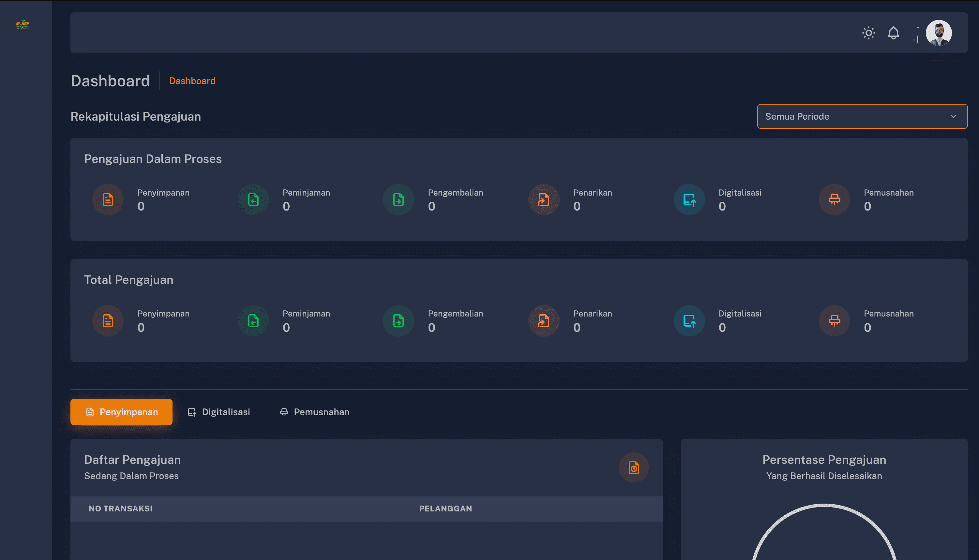Screen dimensions: 979x560
Task: Click Peminjaman icon in Pengajuan Dalam Proses
Action: click(253, 199)
